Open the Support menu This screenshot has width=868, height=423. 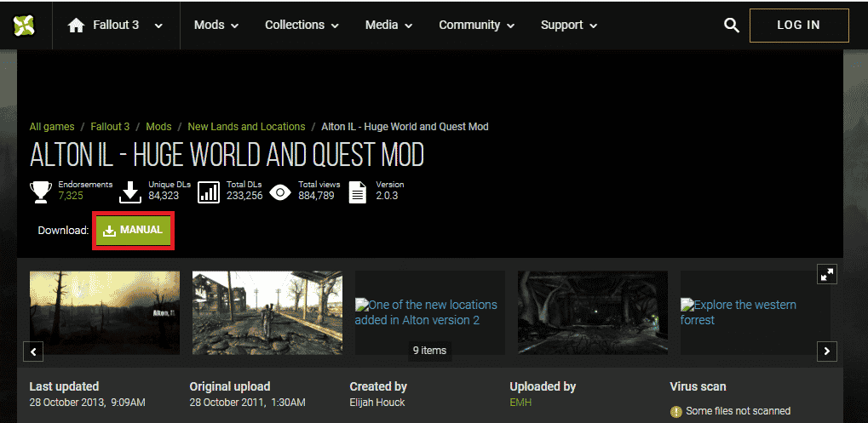point(569,26)
